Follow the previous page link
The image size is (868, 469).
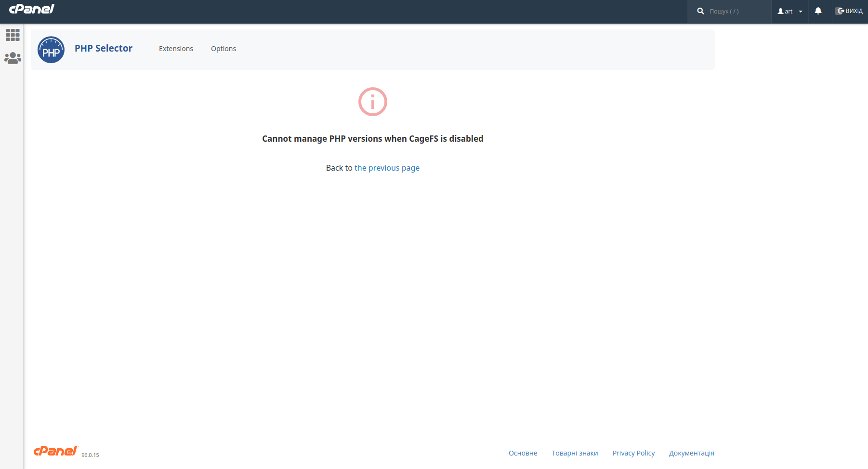click(387, 168)
